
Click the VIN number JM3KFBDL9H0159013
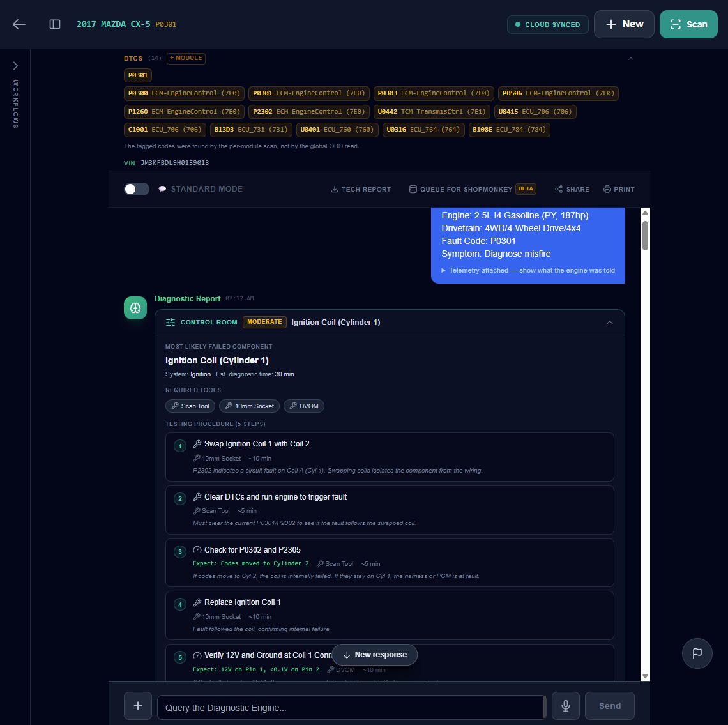(174, 163)
